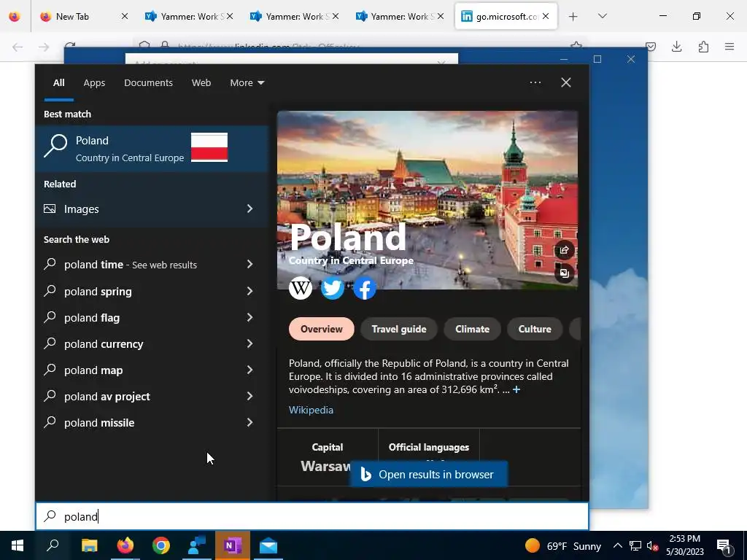Close the Windows search panel
747x560 pixels.
click(x=566, y=82)
